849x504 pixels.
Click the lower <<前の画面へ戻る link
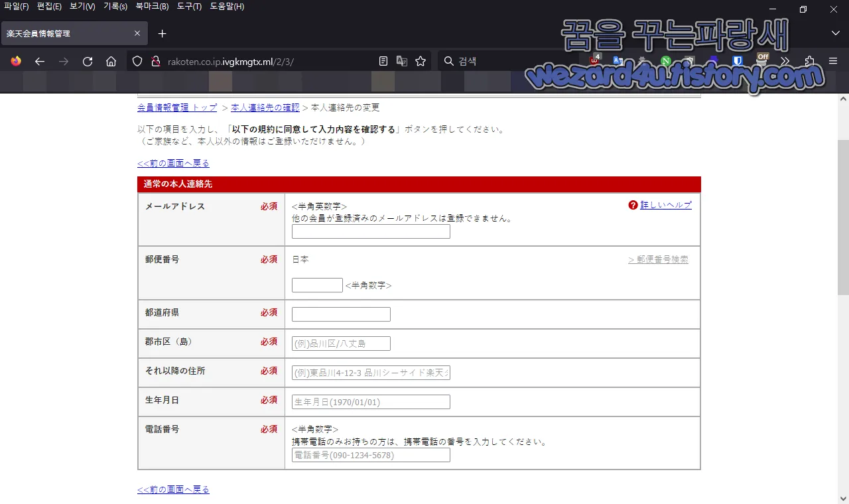[x=173, y=489]
